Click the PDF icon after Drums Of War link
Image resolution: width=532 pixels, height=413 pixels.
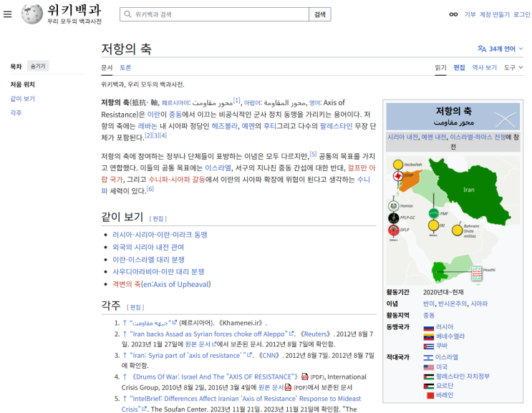(x=305, y=376)
